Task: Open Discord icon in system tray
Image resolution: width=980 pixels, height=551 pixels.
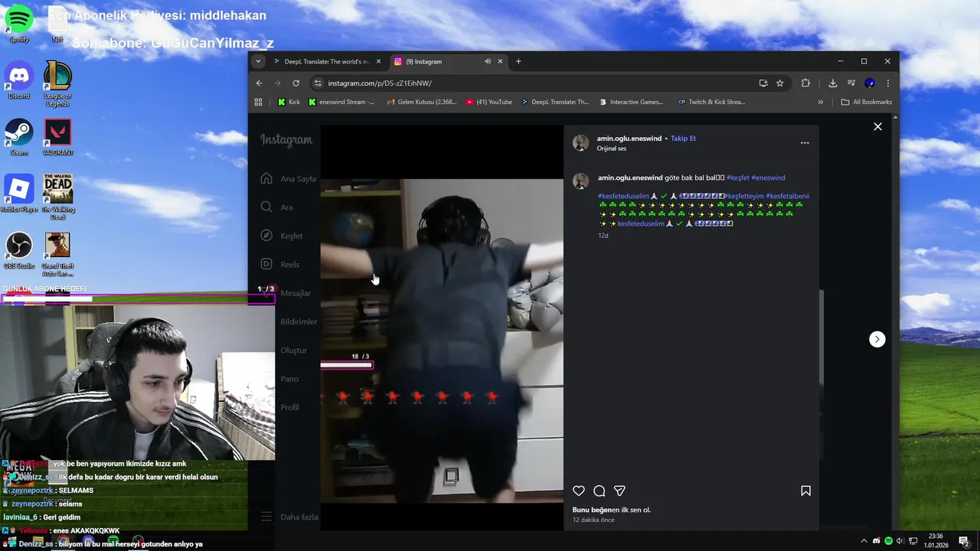Action: pos(877,541)
